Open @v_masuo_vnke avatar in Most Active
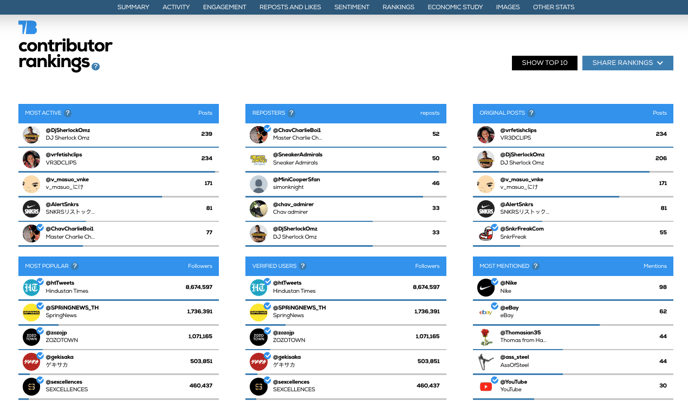Image resolution: width=688 pixels, height=401 pixels. click(x=31, y=184)
